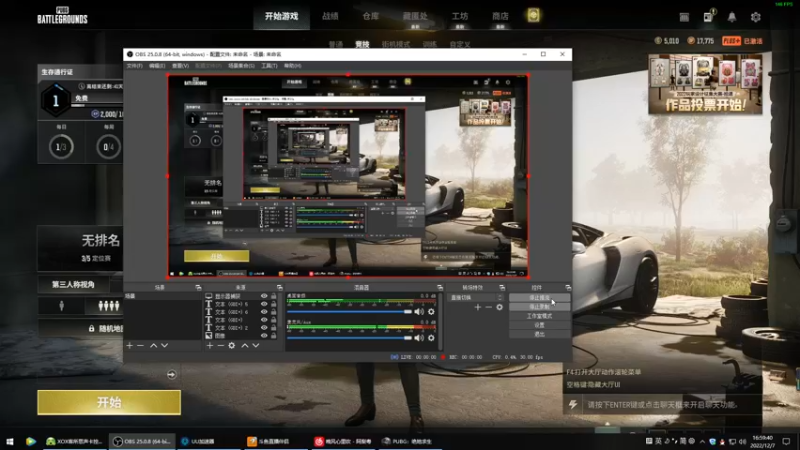Toggle lock on text (GDI+) 2 source
Viewport: 800px width, 450px height.
pyautogui.click(x=273, y=328)
